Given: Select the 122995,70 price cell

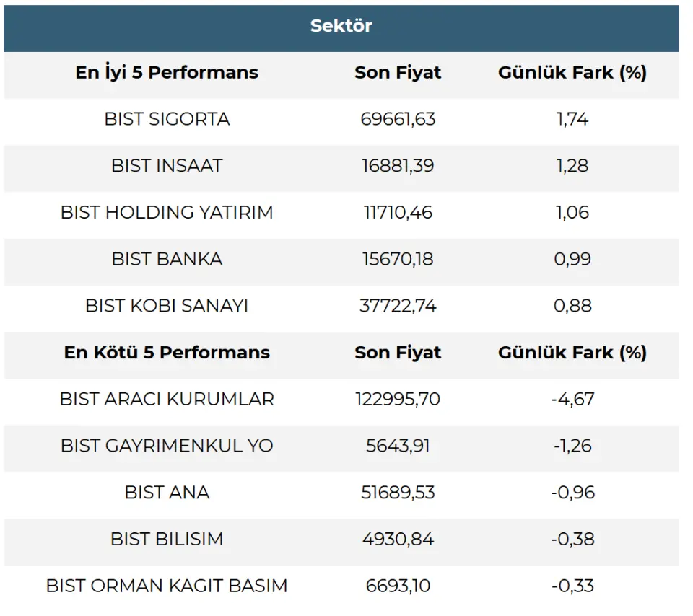Looking at the screenshot, I should coord(398,399).
